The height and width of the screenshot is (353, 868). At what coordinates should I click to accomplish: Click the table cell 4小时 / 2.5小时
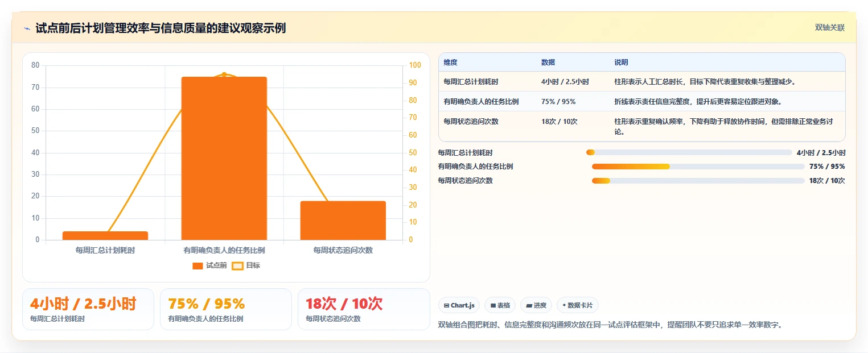565,82
